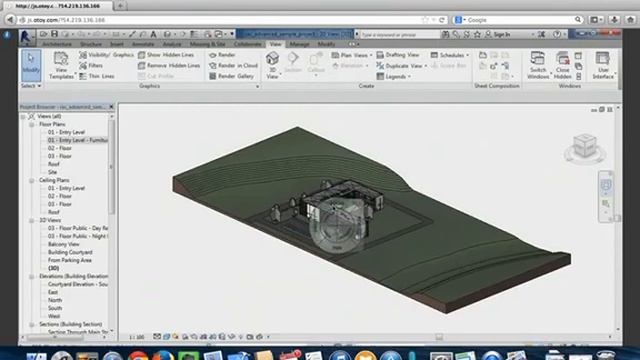Click the Project Browser vertical scrollbar
Screen dimensions: 640x360
pyautogui.click(x=111, y=167)
